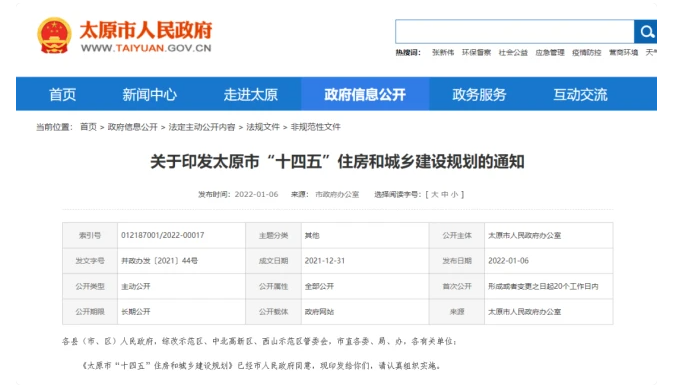The width and height of the screenshot is (676, 387).
Task: Click the 法规文件 breadcrumb link
Action: click(263, 127)
